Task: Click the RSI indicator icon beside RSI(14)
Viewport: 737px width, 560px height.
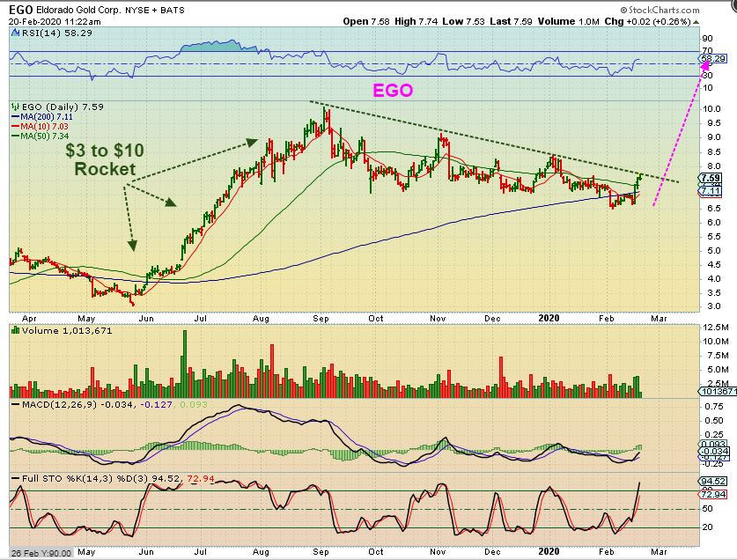Action: click(16, 33)
